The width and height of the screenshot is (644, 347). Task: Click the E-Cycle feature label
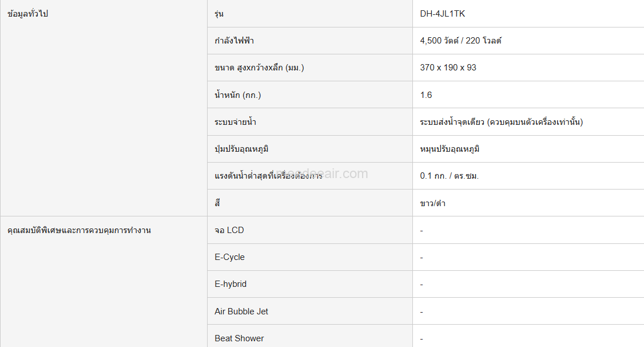(x=230, y=257)
